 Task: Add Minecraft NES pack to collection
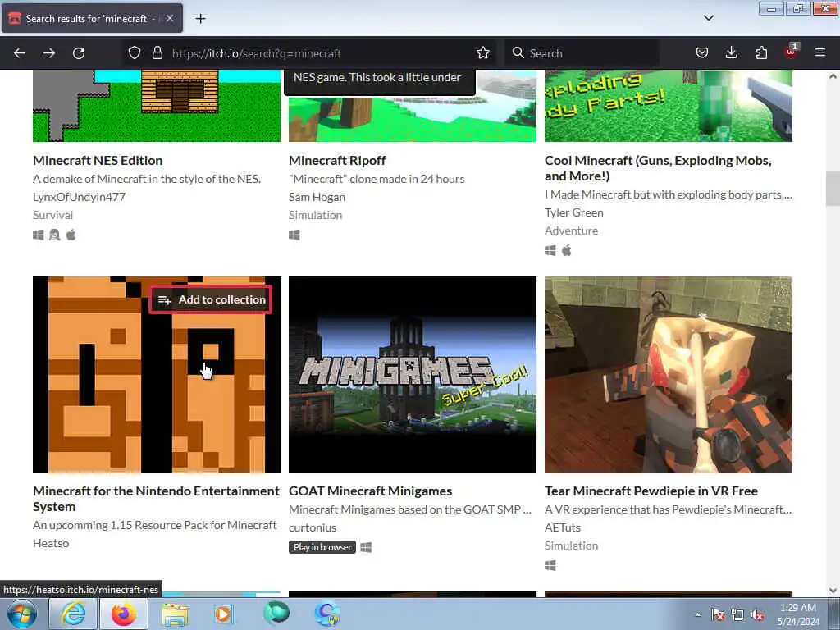211,299
